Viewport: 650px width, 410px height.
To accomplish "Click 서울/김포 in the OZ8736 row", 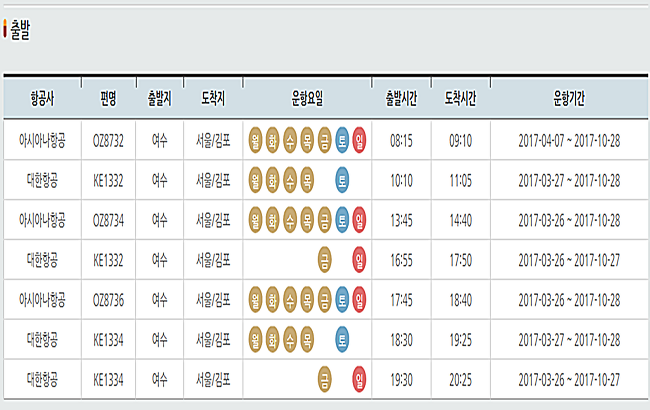I will pos(213,300).
